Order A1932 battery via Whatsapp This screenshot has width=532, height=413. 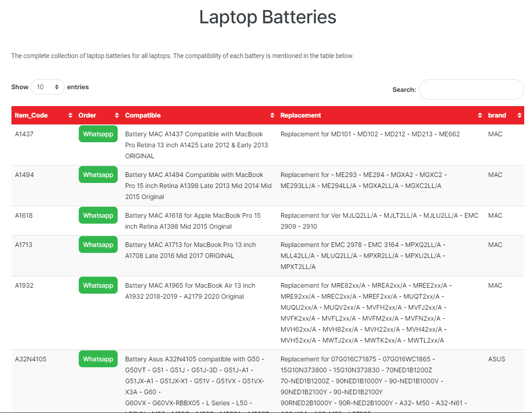(98, 285)
